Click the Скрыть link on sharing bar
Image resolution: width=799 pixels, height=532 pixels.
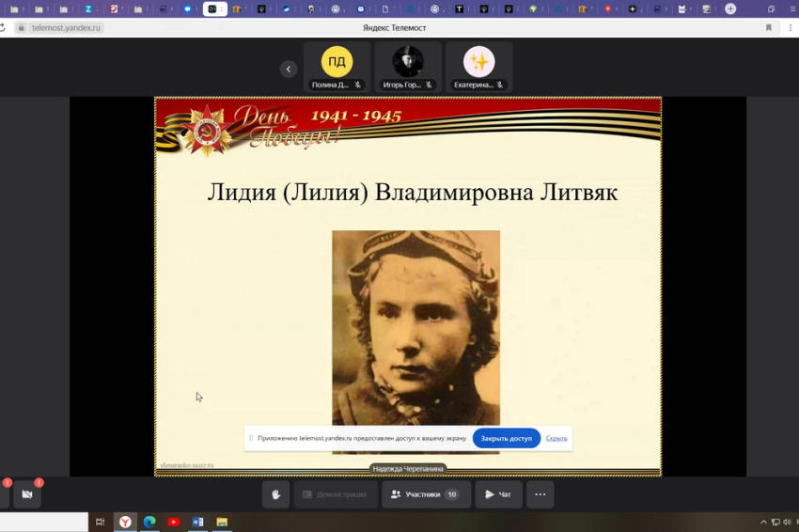556,438
